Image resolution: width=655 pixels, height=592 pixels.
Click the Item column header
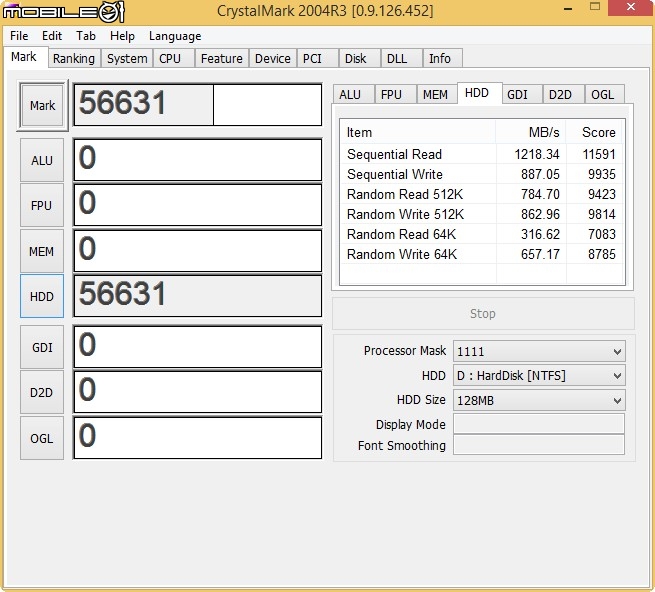(x=418, y=132)
